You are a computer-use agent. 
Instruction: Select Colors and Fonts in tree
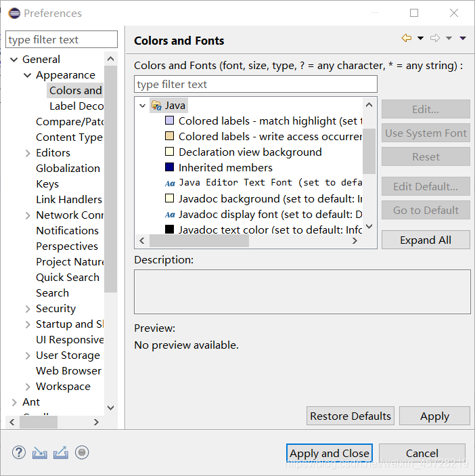point(75,91)
